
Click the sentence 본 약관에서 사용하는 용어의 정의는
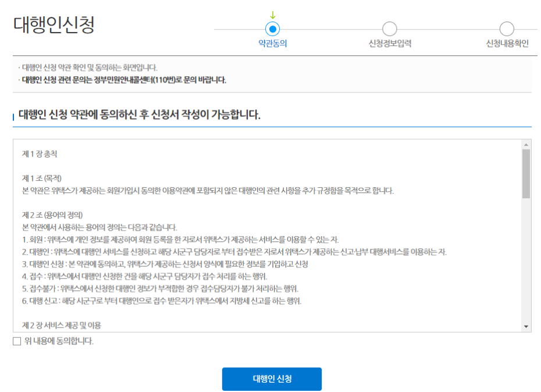point(99,227)
